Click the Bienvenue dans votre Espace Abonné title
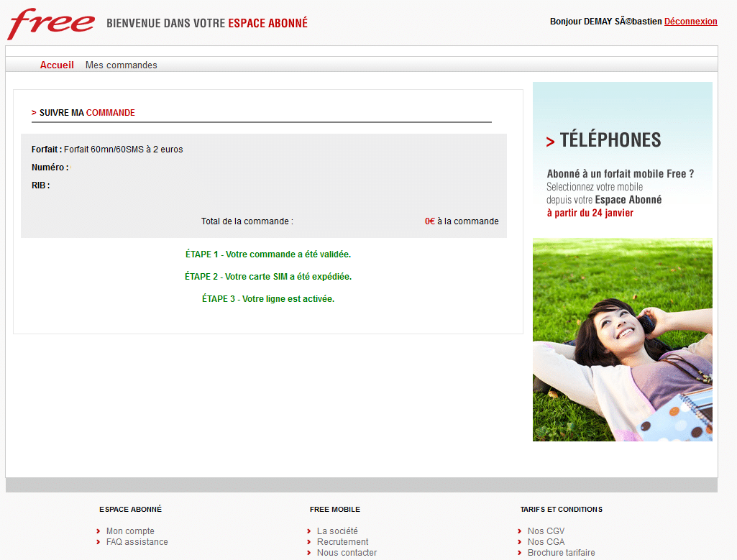The width and height of the screenshot is (737, 560). click(x=207, y=23)
